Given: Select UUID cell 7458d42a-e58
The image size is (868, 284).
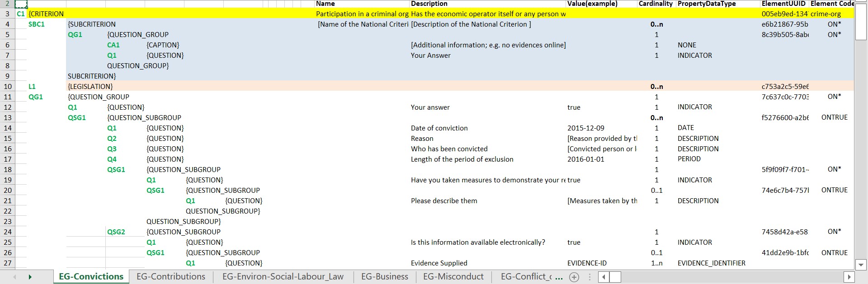Looking at the screenshot, I should pos(784,232).
